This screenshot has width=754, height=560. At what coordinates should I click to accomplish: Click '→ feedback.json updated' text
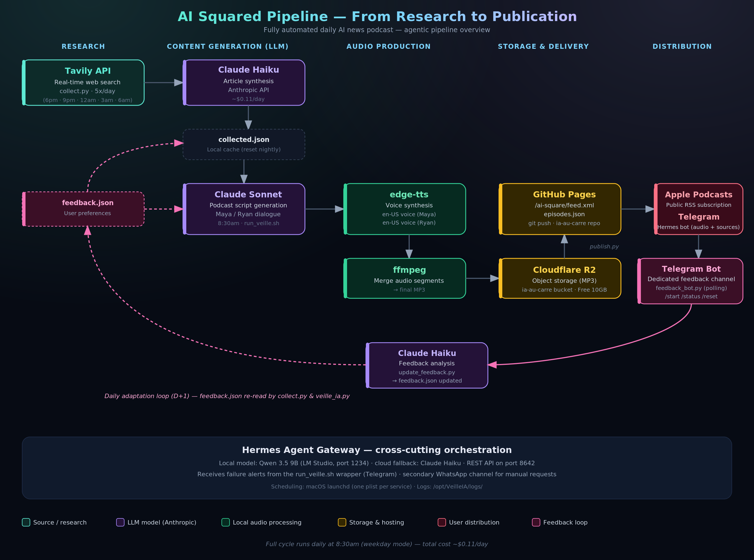tap(427, 381)
